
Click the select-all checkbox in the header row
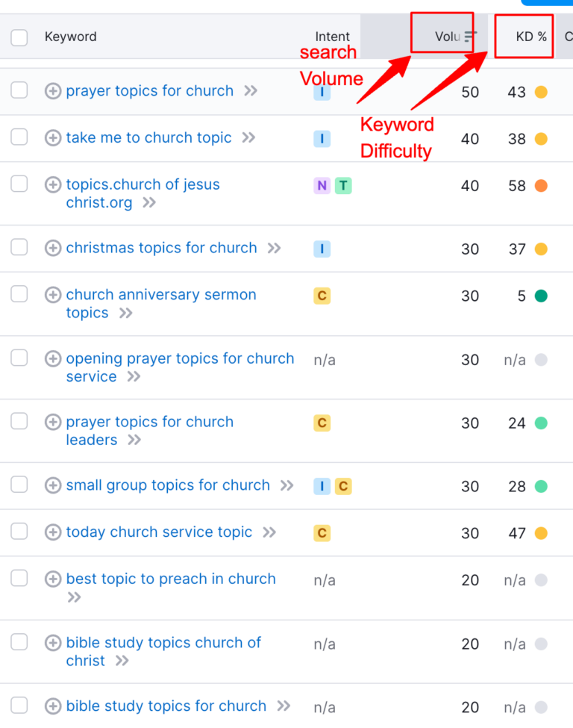[x=19, y=36]
